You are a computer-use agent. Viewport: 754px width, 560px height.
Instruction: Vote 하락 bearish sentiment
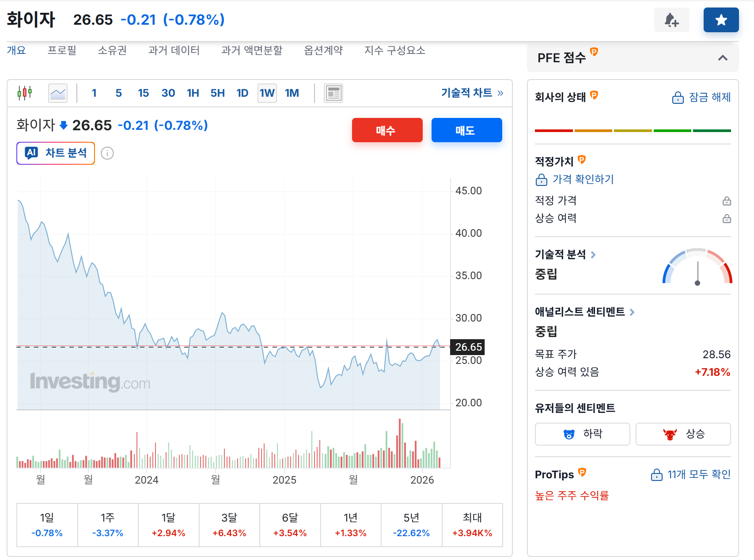[x=583, y=434]
